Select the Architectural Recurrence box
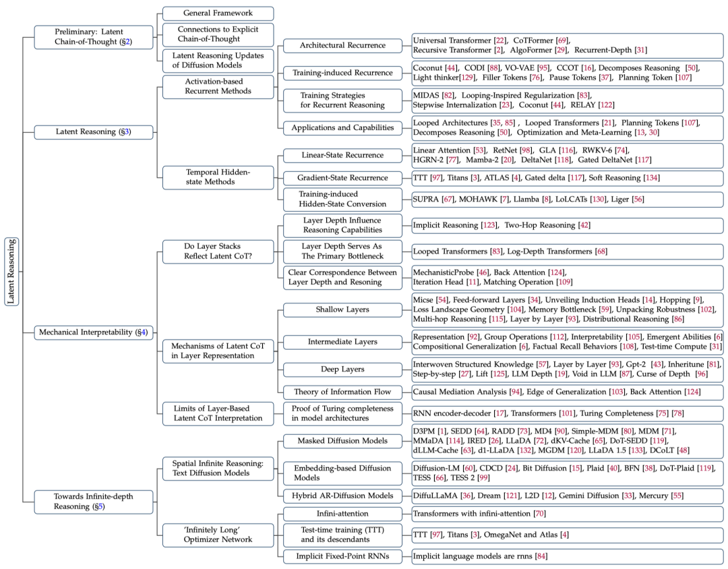 [342, 46]
